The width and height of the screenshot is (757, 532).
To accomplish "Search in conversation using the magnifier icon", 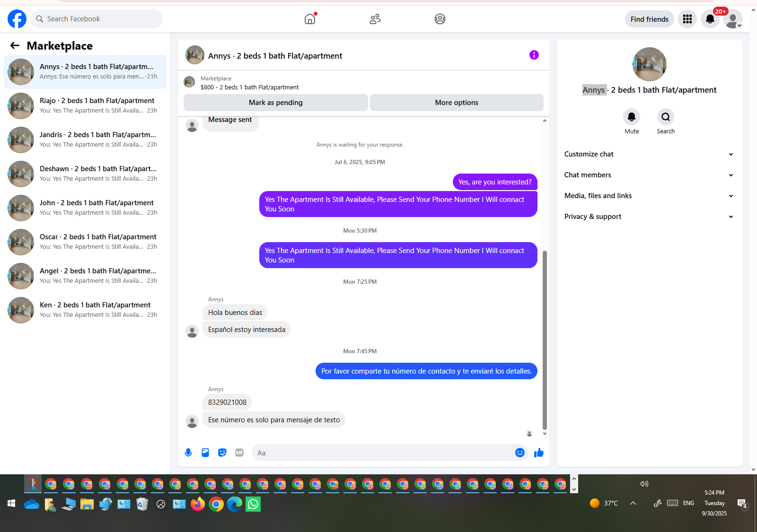I will (666, 117).
